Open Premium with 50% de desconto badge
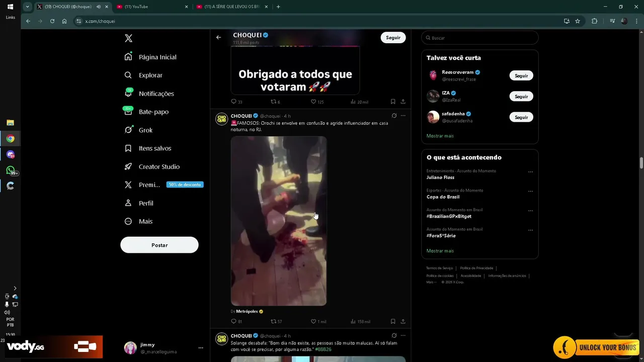 [164, 185]
